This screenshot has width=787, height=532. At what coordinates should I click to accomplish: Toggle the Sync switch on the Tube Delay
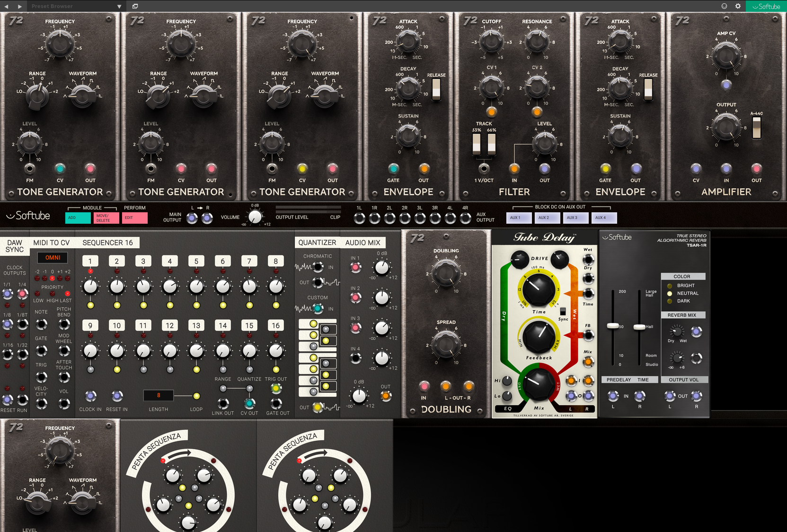[x=562, y=312]
